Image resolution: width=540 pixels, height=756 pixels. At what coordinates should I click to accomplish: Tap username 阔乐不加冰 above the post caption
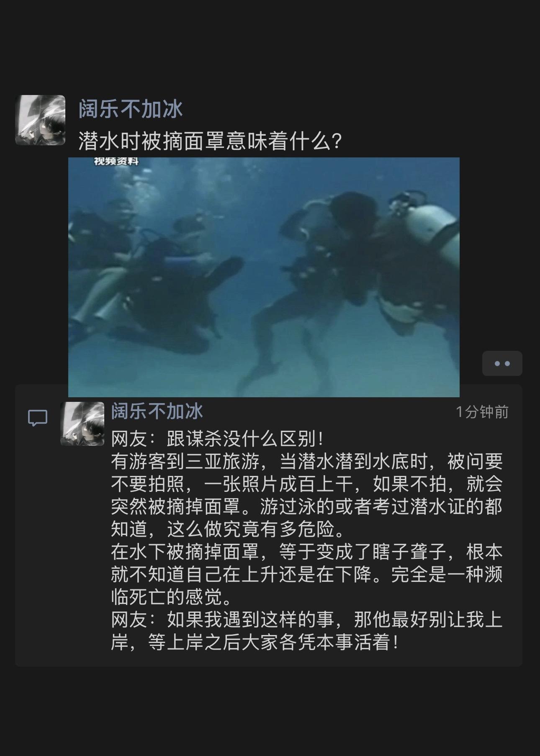pos(131,109)
